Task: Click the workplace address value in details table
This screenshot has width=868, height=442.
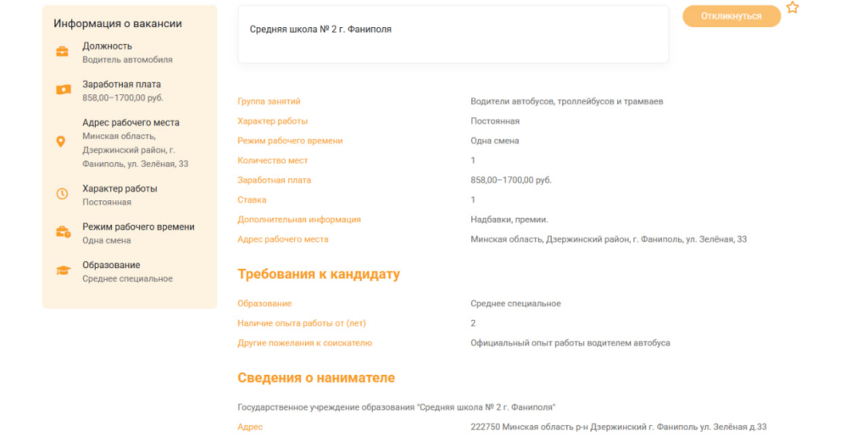Action: coord(608,239)
